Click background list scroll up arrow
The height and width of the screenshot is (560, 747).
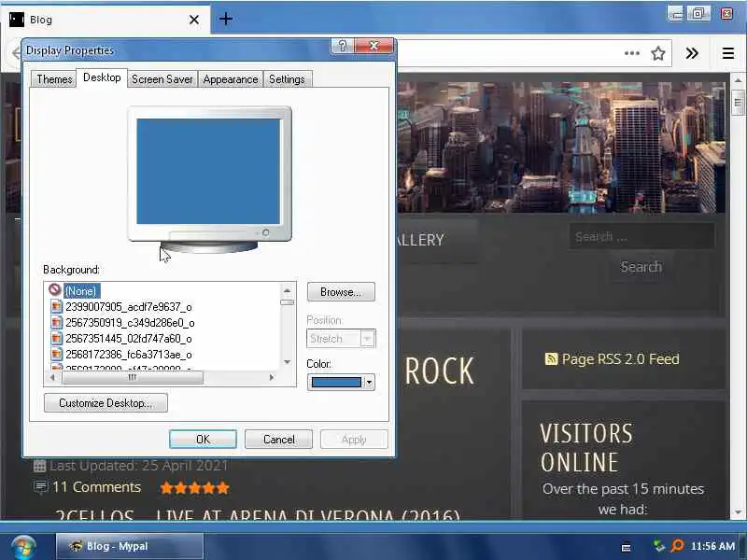pyautogui.click(x=287, y=290)
